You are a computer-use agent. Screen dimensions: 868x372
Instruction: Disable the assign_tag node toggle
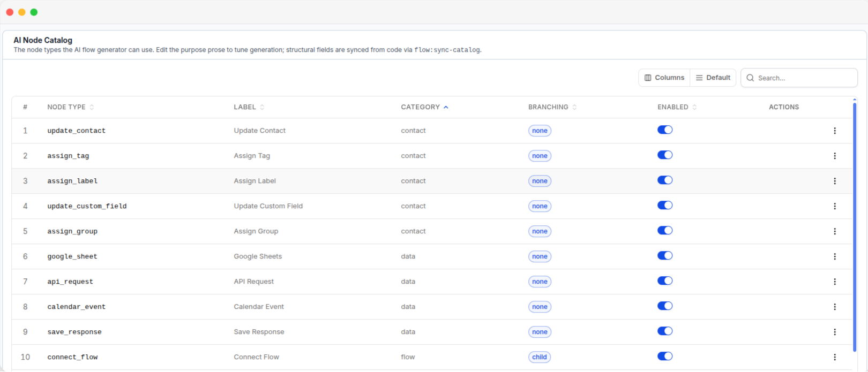click(665, 155)
